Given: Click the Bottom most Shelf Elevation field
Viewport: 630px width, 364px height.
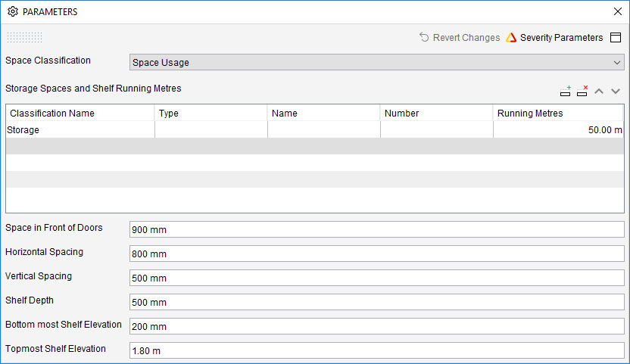Looking at the screenshot, I should point(376,326).
